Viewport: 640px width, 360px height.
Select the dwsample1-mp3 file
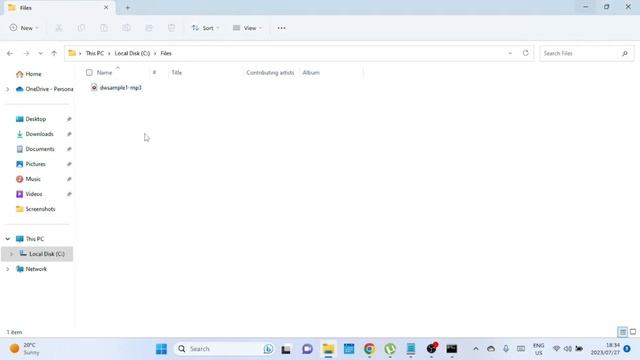116,88
